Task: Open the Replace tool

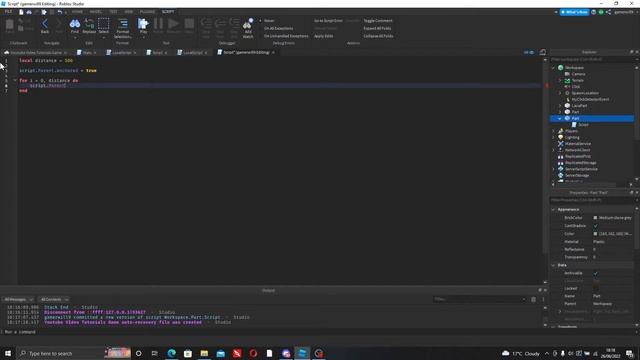Action: pyautogui.click(x=89, y=26)
